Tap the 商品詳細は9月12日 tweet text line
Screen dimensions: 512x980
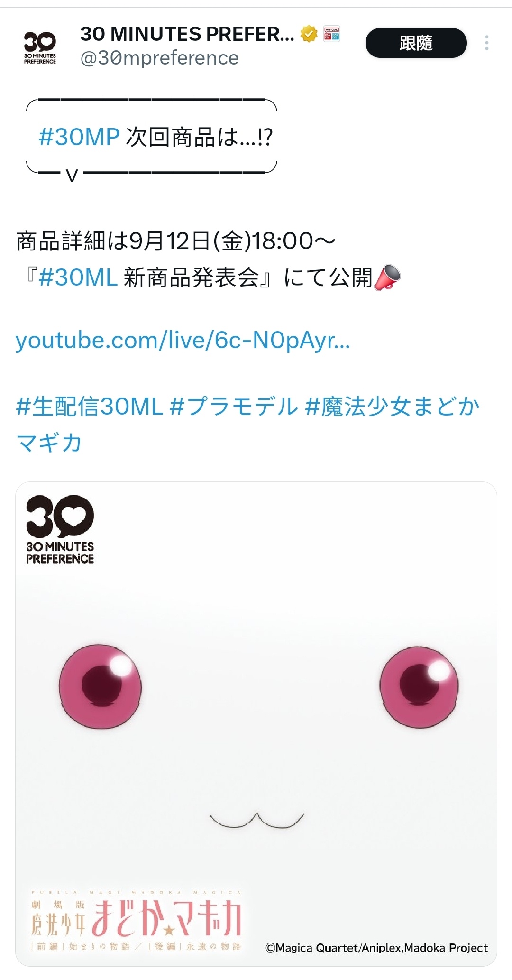[176, 241]
